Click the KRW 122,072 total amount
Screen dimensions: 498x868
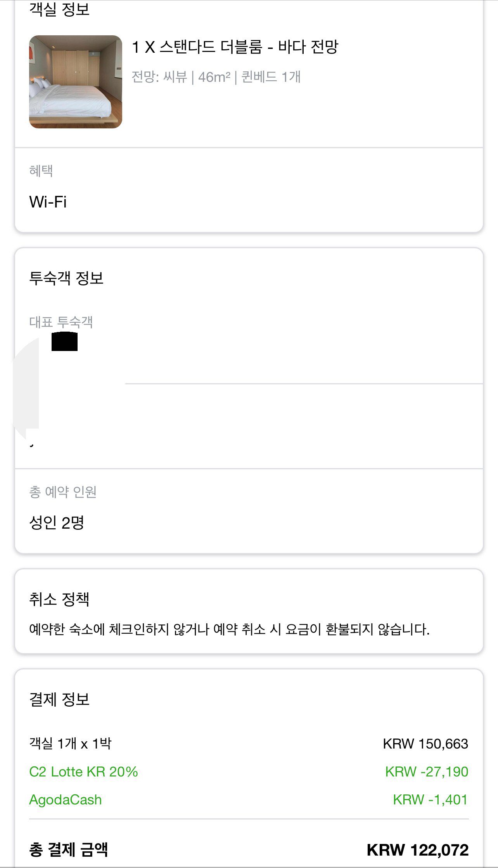(417, 850)
